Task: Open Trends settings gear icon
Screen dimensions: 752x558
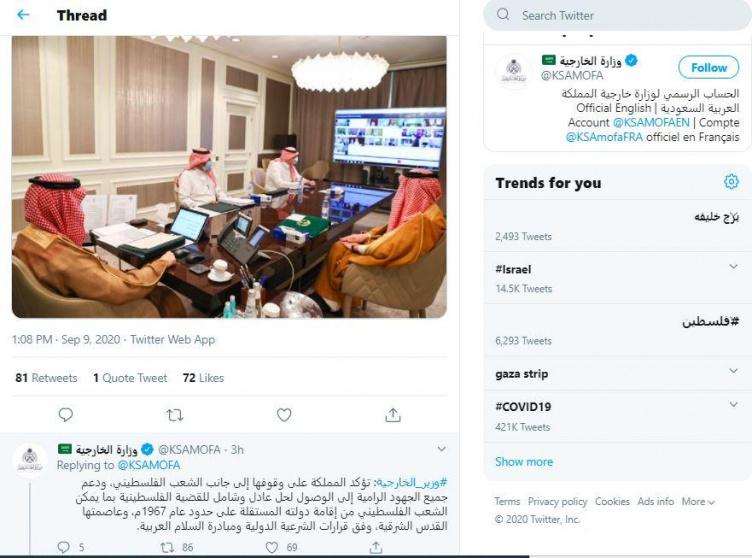Action: [731, 182]
